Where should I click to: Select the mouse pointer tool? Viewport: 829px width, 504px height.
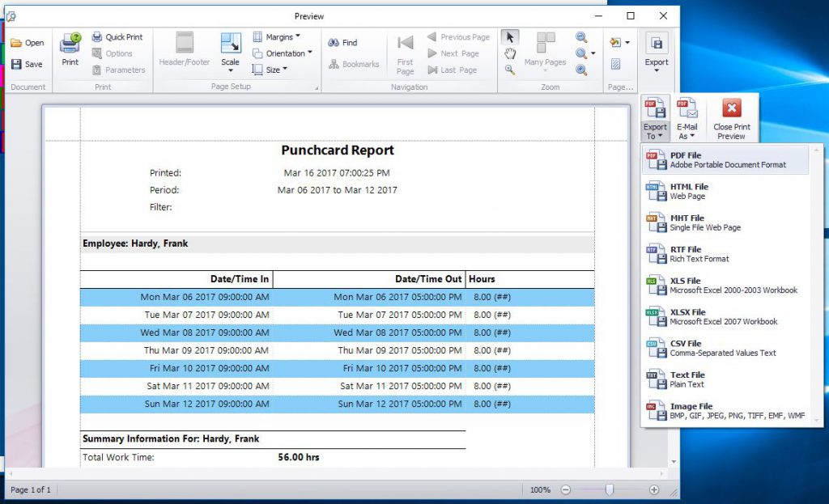(x=508, y=36)
